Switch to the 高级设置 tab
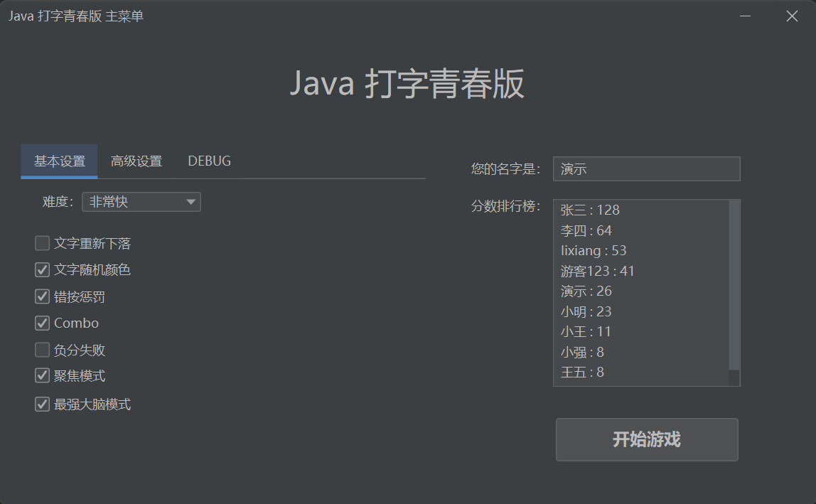The height and width of the screenshot is (504, 816). tap(136, 161)
